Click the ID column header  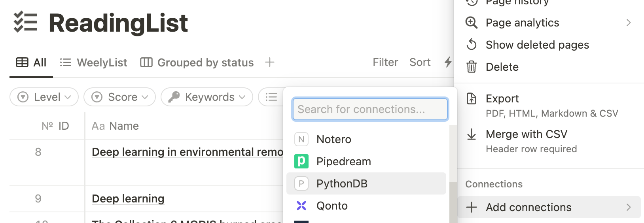coord(55,126)
